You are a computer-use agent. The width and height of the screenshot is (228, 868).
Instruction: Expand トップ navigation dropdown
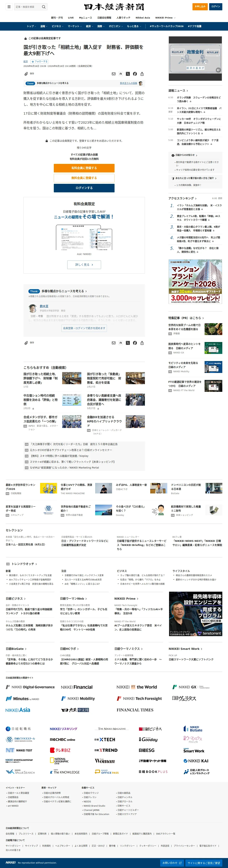point(31,26)
